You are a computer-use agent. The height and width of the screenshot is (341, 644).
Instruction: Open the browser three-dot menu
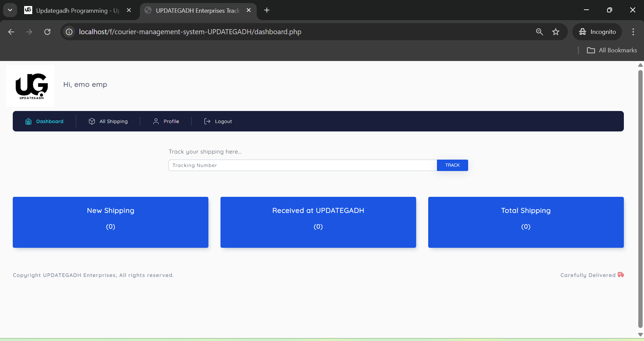point(633,32)
